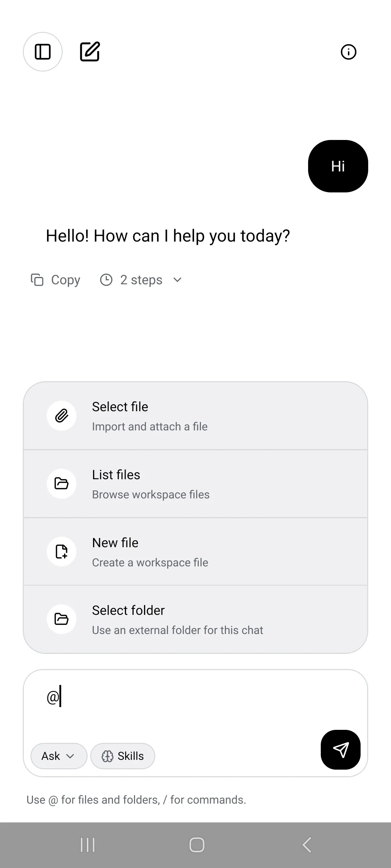Image resolution: width=391 pixels, height=868 pixels.
Task: Click the send arrow button
Action: click(341, 749)
